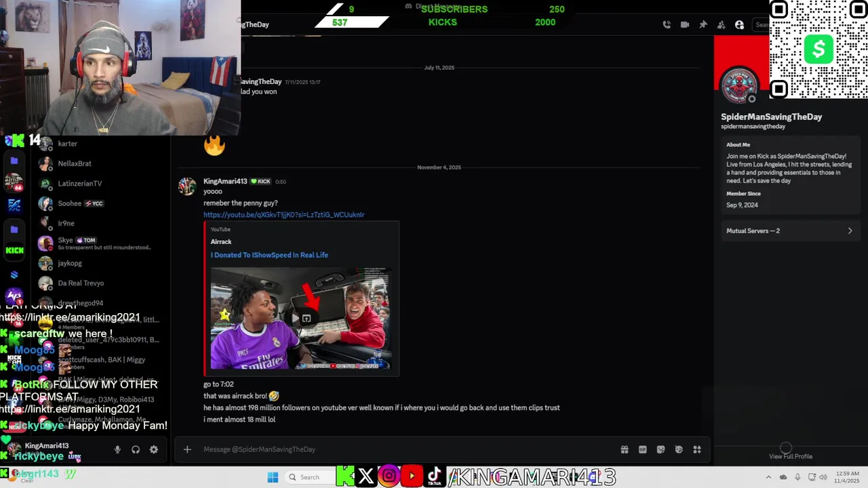
Task: Open the youtu.be link in chat
Action: click(284, 215)
